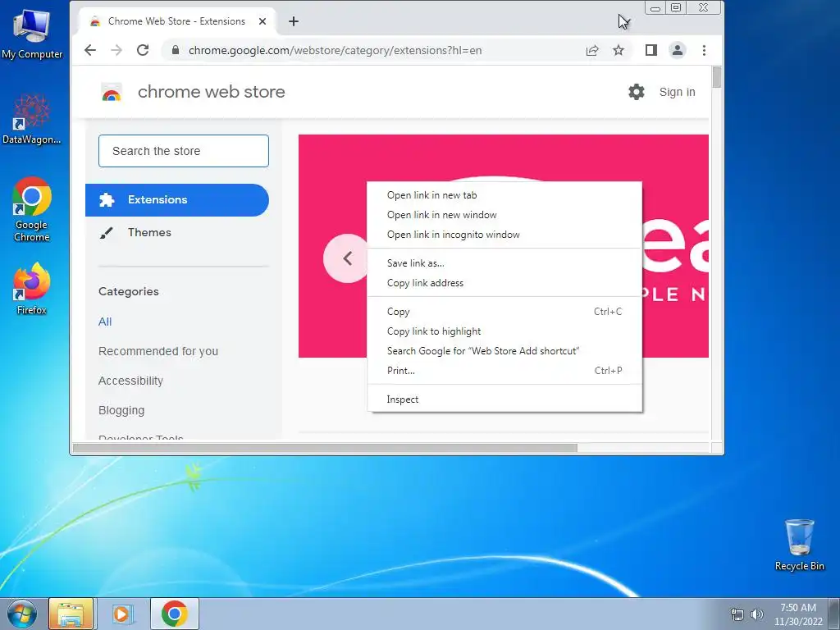Open File Explorer from taskbar

[71, 614]
